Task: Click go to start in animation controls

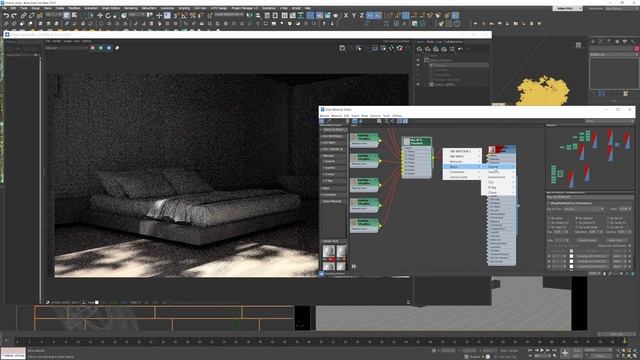Action: pos(530,350)
